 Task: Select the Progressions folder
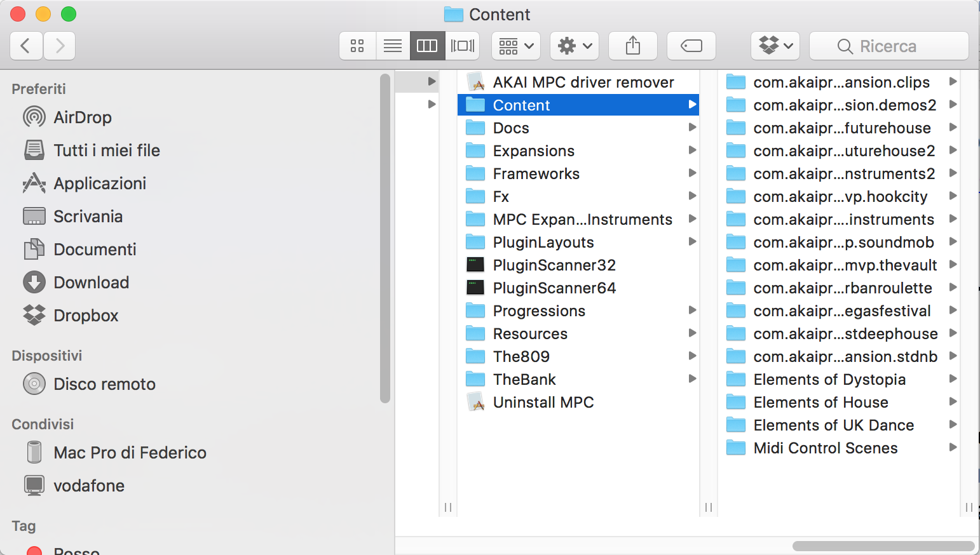[578, 311]
